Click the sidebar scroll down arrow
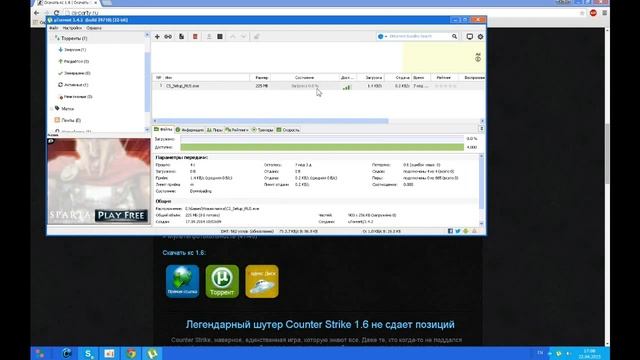Image resolution: width=640 pixels, height=360 pixels. point(147,129)
